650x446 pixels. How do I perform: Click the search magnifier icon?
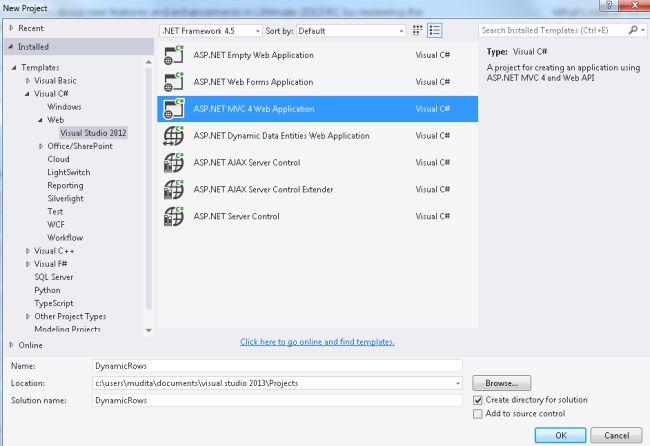pos(633,30)
